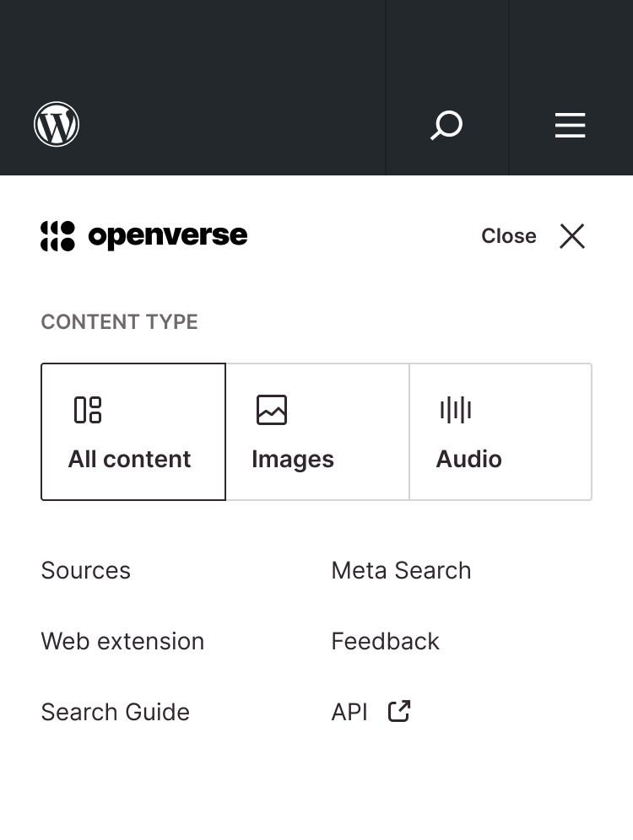Image resolution: width=633 pixels, height=840 pixels.
Task: Click the Images picture icon
Action: [270, 410]
